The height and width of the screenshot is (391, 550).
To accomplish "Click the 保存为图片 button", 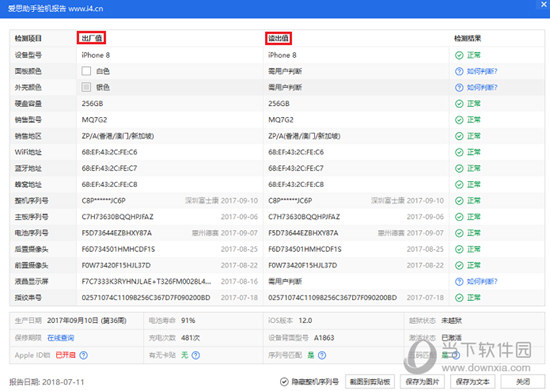I will (422, 382).
